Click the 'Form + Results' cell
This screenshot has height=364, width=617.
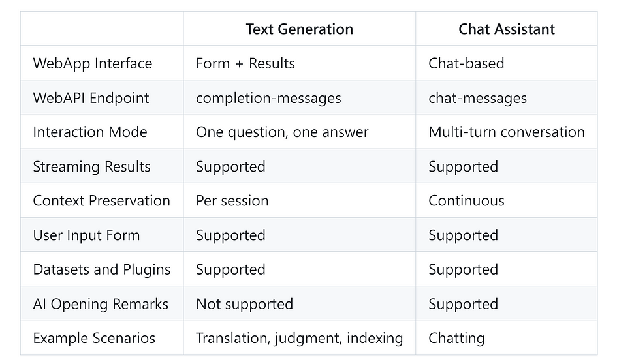(x=245, y=63)
